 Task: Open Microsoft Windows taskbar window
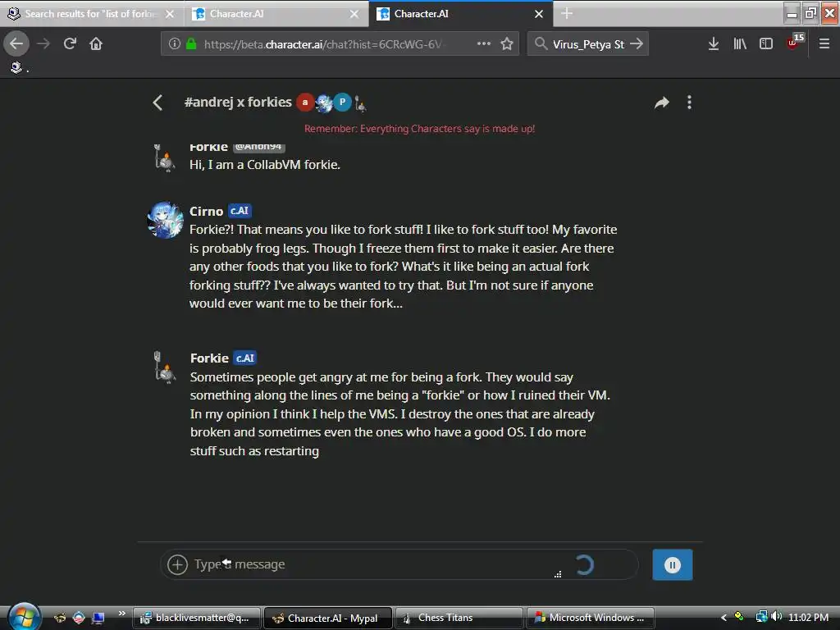(x=590, y=618)
